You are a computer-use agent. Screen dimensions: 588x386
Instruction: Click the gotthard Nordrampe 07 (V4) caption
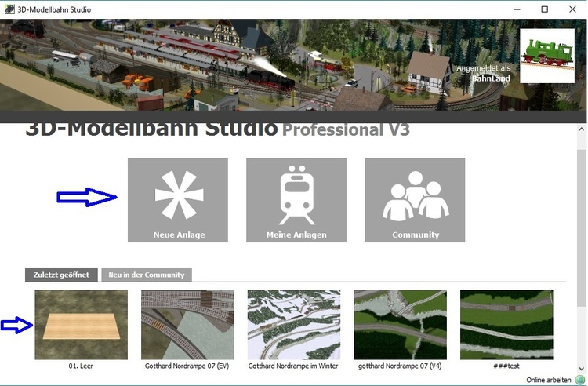click(x=400, y=366)
